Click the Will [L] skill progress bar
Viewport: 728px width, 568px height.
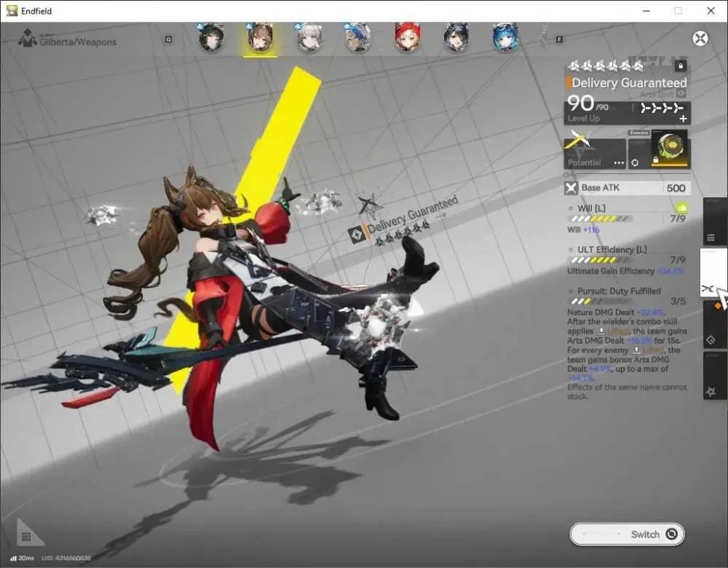[600, 218]
